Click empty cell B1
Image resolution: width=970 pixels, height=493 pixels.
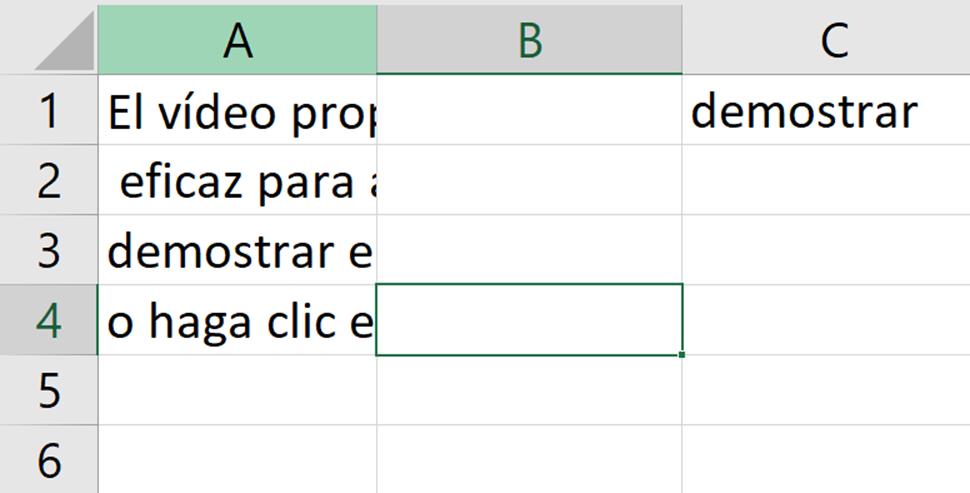click(x=530, y=111)
